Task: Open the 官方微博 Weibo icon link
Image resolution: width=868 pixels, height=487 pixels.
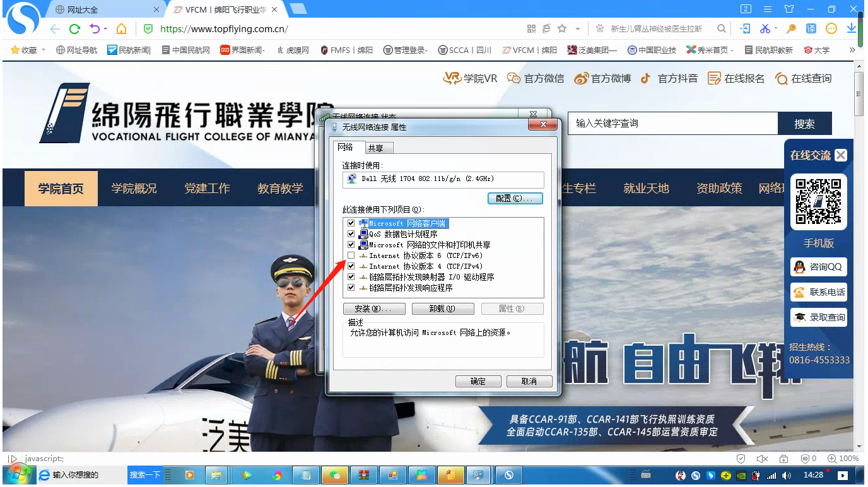Action: point(581,78)
